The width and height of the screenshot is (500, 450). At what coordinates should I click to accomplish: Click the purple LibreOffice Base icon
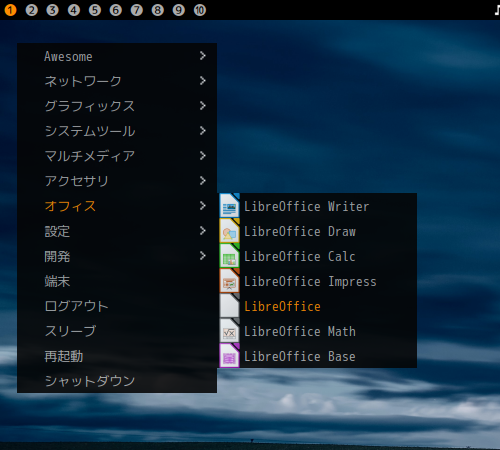point(229,356)
